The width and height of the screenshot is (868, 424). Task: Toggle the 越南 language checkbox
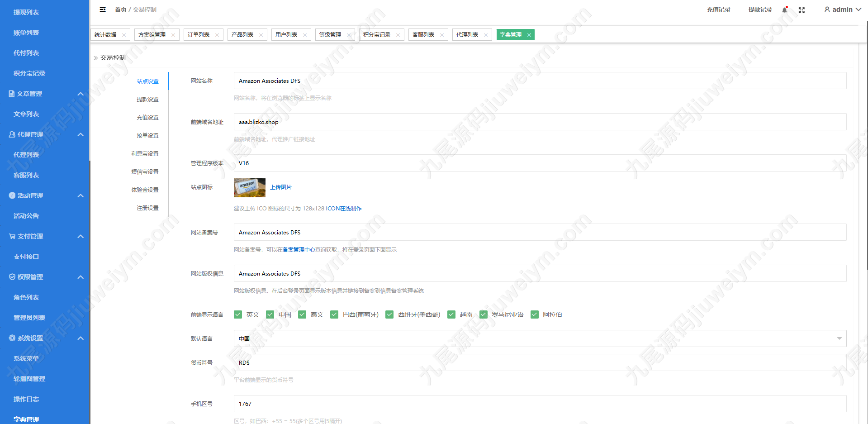coord(451,314)
